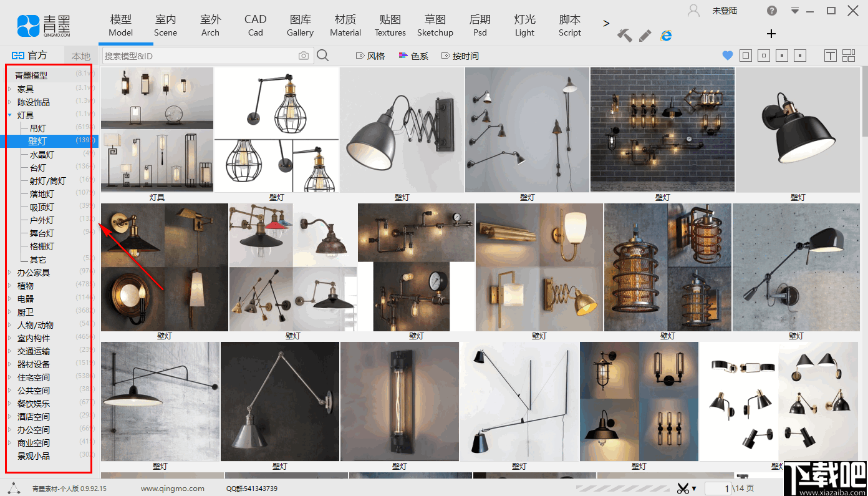868x496 pixels.
Task: Expand the 厨卫 category
Action: (10, 312)
